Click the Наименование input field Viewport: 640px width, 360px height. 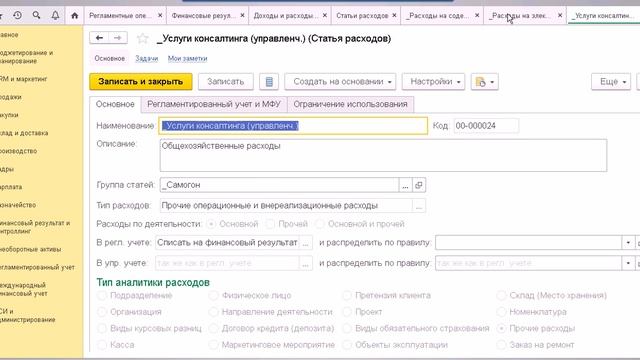[293, 126]
